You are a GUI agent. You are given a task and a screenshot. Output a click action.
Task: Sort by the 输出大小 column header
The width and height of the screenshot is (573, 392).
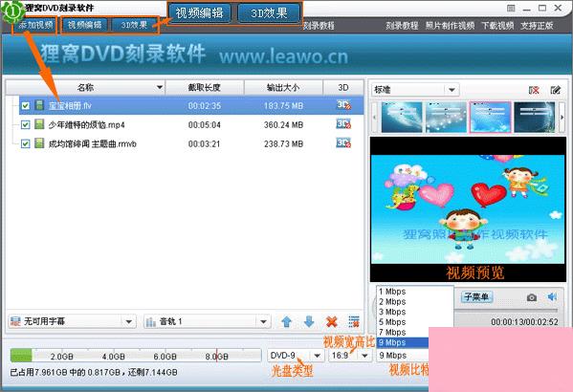283,87
